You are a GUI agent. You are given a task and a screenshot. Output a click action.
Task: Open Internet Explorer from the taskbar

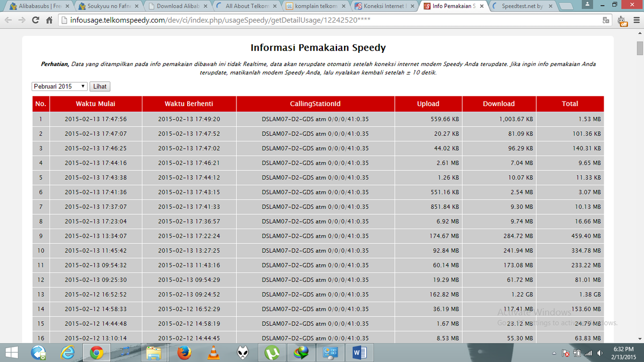tap(67, 353)
